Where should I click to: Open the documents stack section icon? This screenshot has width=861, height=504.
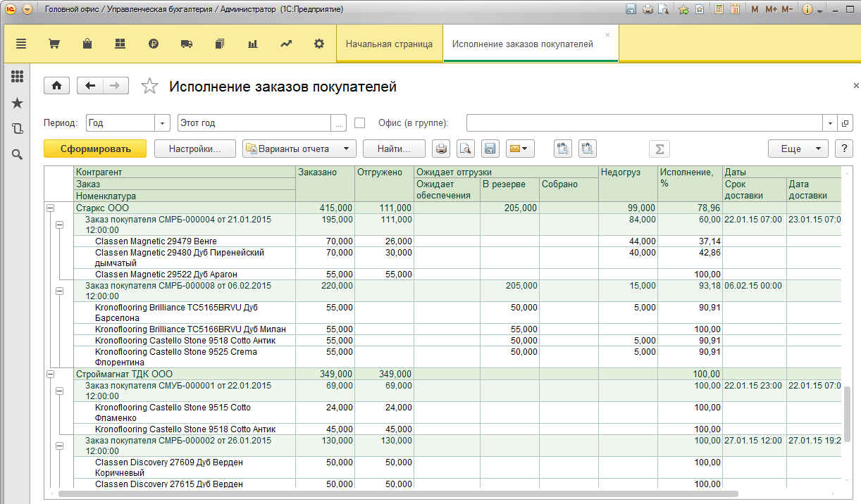click(x=220, y=44)
